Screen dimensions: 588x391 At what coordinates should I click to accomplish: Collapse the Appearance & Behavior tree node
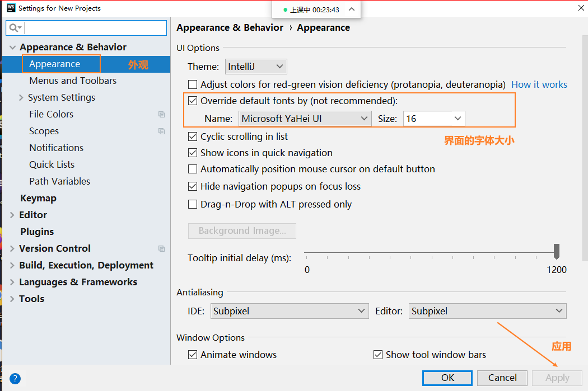(12, 47)
